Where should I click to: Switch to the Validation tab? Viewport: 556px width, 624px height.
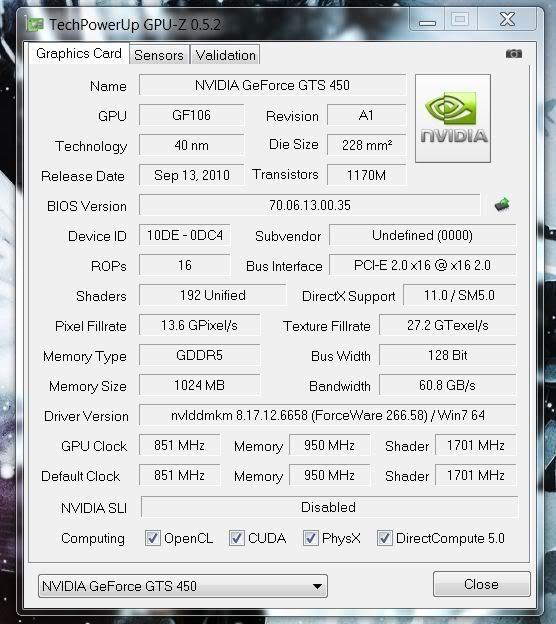(226, 55)
